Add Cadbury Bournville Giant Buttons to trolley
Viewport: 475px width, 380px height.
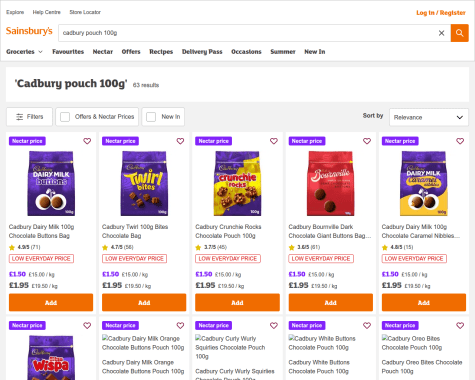tap(331, 302)
